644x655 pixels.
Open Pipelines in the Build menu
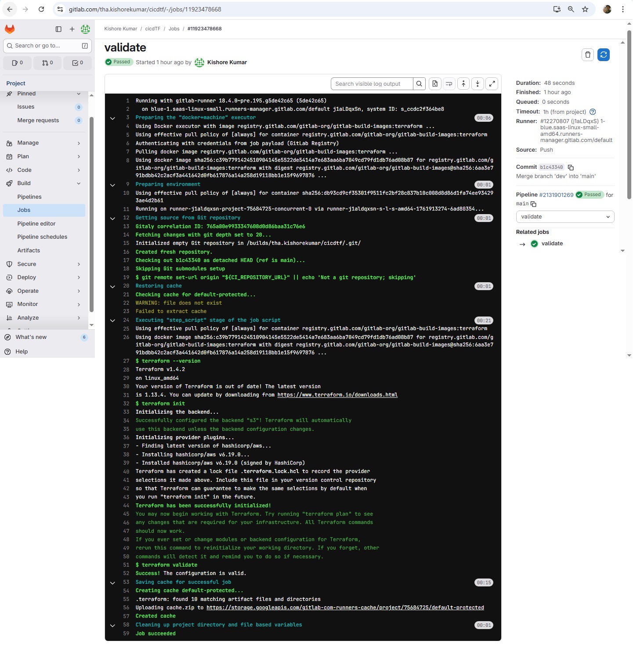tap(29, 197)
